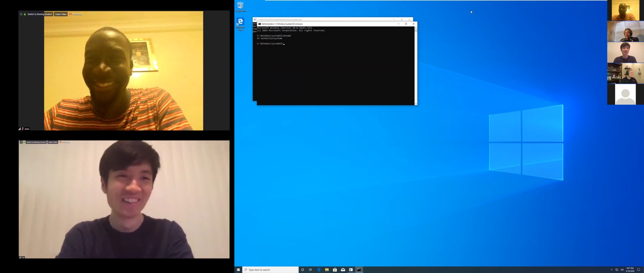Click 'Switch to Sharing Content' on bottom video
This screenshot has width=644, height=273.
tap(36, 142)
